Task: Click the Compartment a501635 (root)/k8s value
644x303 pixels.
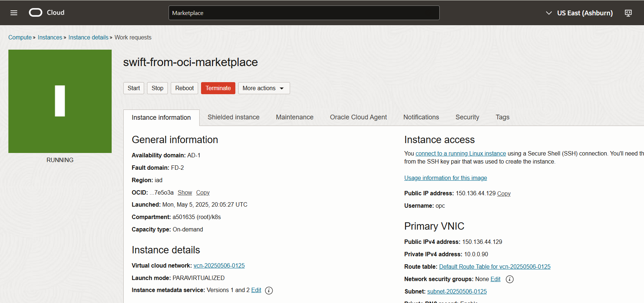Action: click(197, 217)
